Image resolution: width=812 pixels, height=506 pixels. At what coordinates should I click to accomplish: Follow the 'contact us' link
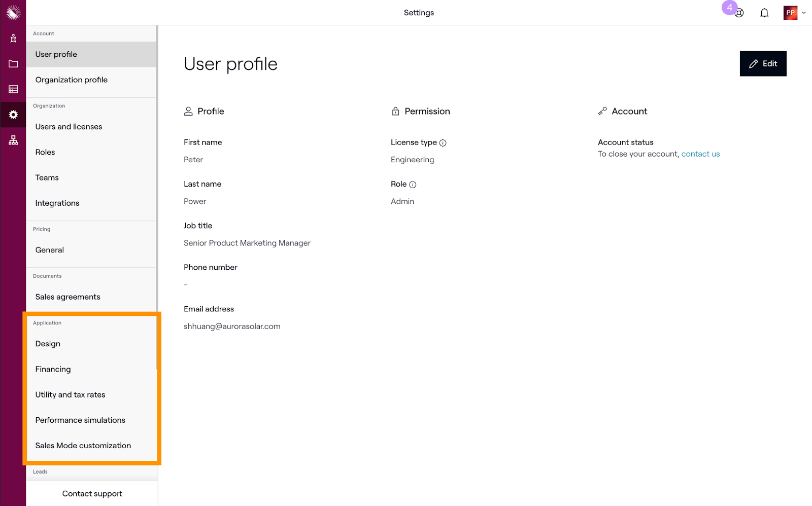pyautogui.click(x=700, y=154)
